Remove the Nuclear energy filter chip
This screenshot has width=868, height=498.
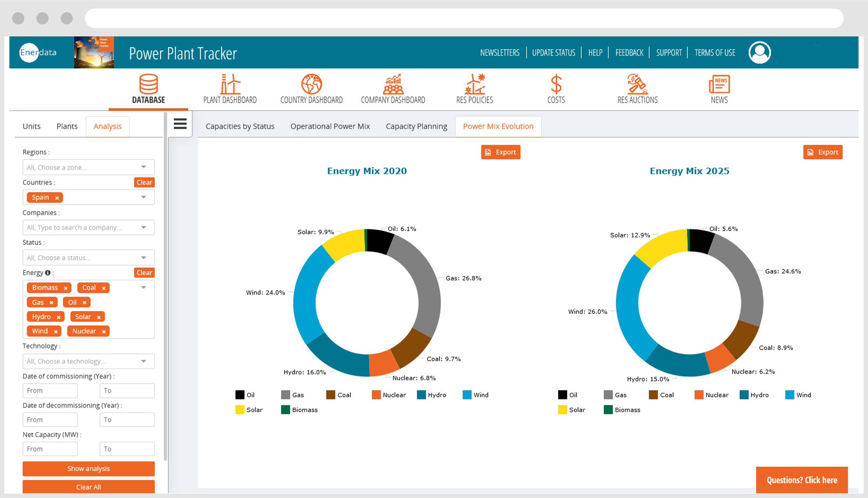click(x=104, y=331)
